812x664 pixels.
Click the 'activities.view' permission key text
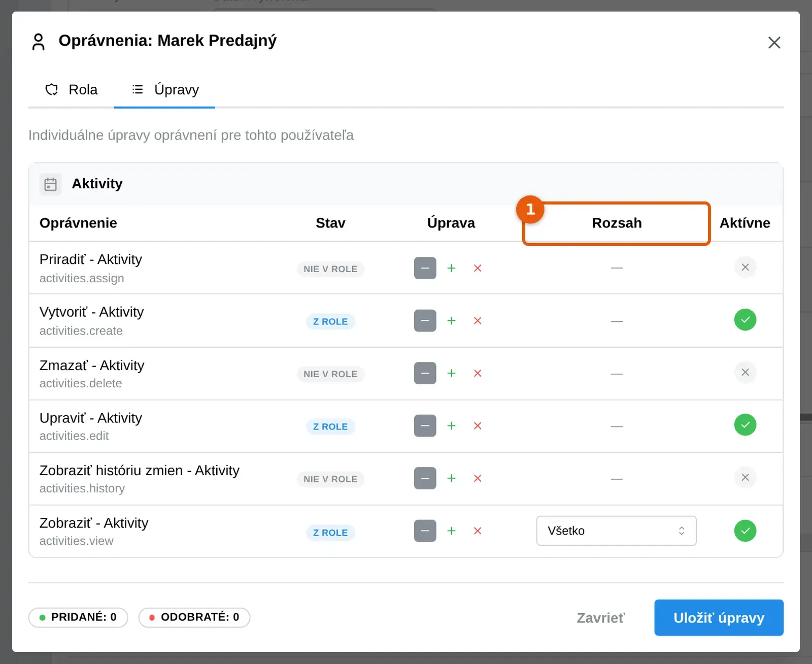[x=77, y=541]
